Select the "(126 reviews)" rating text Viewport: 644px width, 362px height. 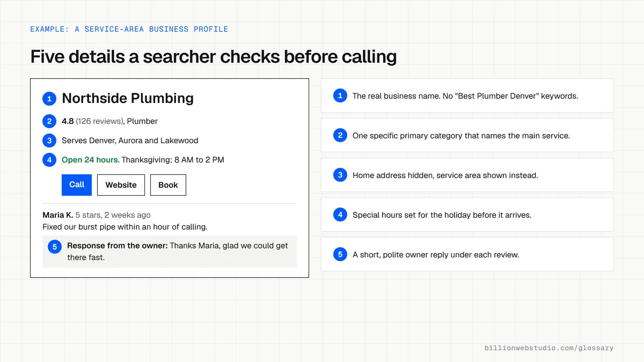[100, 121]
